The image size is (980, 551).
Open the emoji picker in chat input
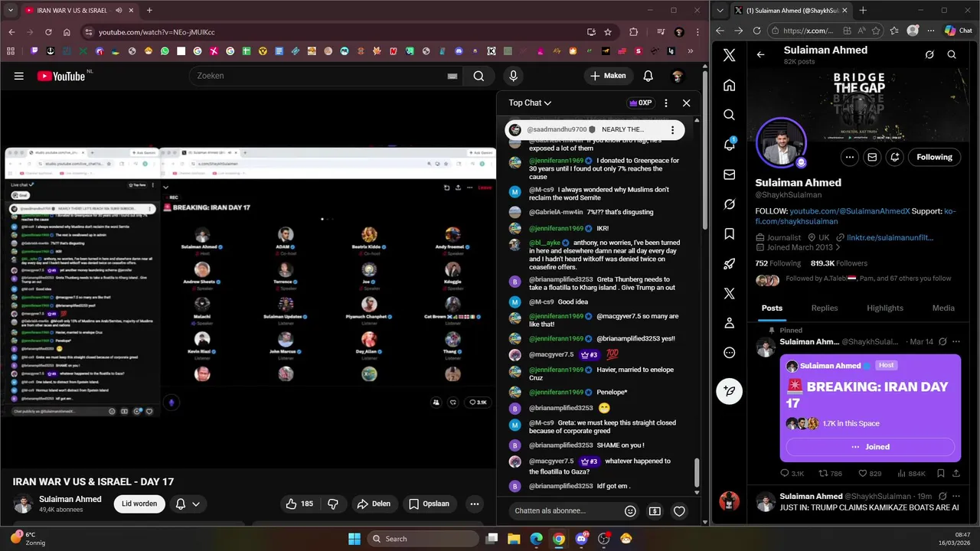tap(630, 510)
